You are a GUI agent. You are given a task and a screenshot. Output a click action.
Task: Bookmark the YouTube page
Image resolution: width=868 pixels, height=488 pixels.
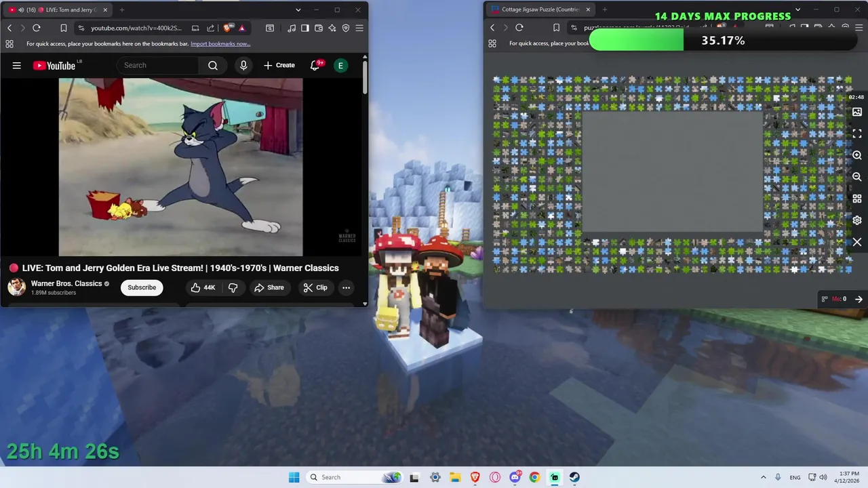coord(63,28)
